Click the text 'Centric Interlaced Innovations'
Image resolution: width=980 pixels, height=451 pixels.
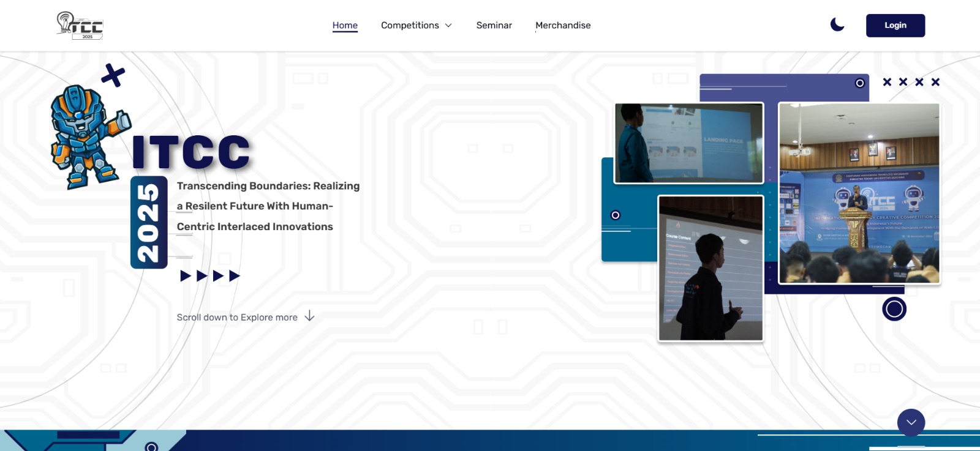click(x=255, y=226)
